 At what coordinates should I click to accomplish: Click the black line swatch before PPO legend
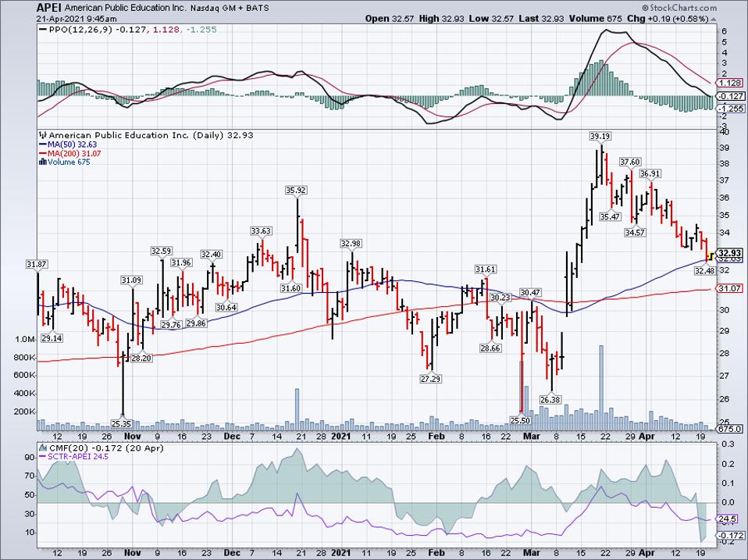pos(43,30)
